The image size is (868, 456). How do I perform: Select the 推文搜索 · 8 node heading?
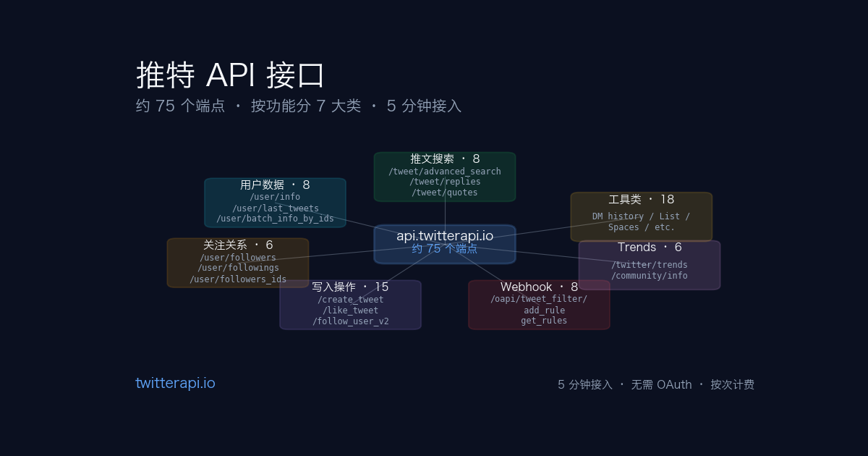click(445, 159)
